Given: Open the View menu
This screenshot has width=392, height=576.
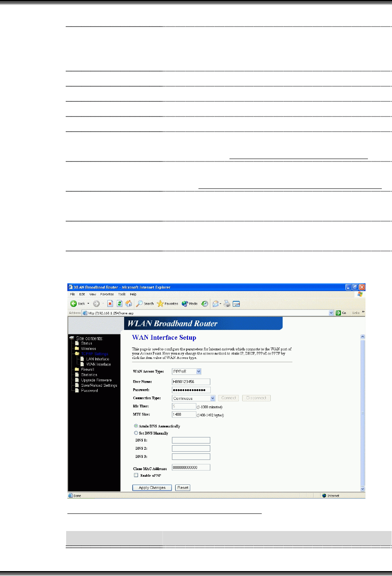Looking at the screenshot, I should (93, 294).
